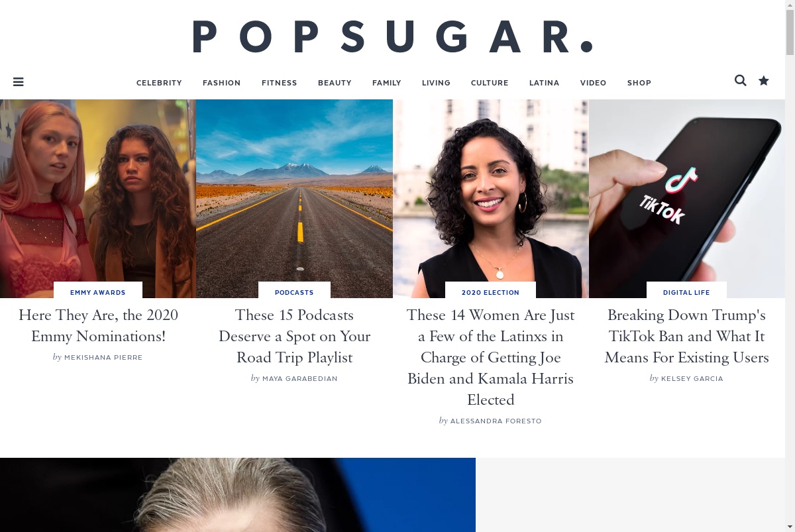Open the Celebrity menu item
Viewport: 795px width, 532px height.
(159, 83)
